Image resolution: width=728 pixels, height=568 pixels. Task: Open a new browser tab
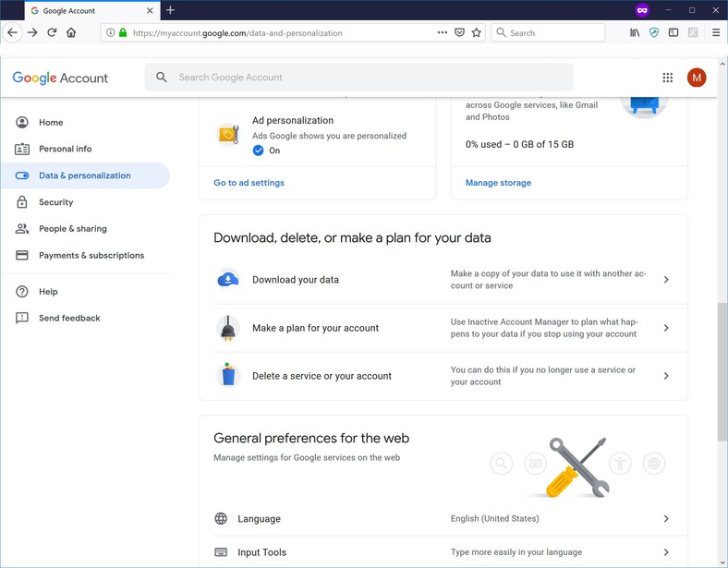point(170,10)
